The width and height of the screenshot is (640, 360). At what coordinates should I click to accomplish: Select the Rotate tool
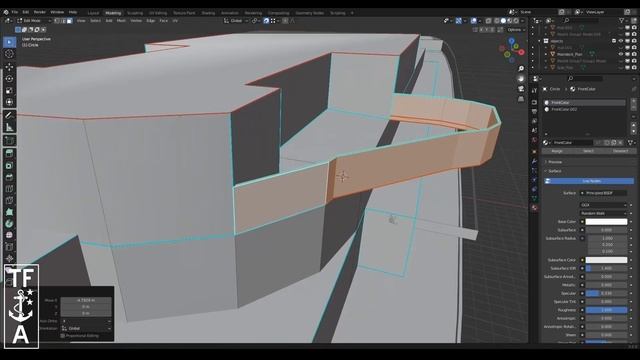9,78
